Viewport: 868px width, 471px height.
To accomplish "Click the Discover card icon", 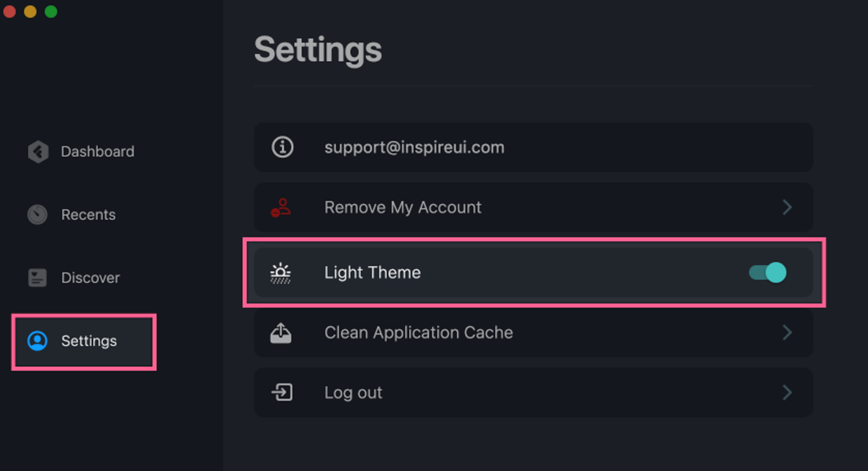I will [37, 278].
